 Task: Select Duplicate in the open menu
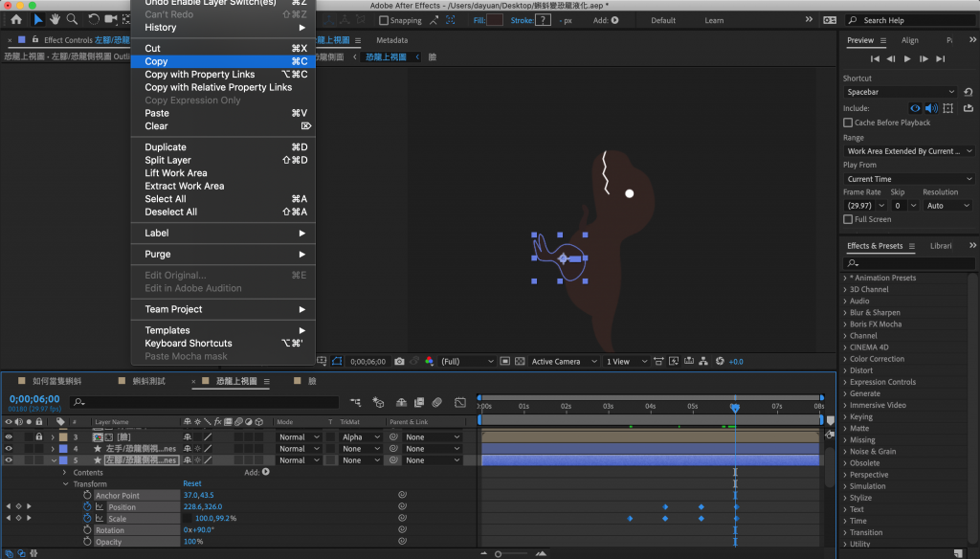point(166,147)
